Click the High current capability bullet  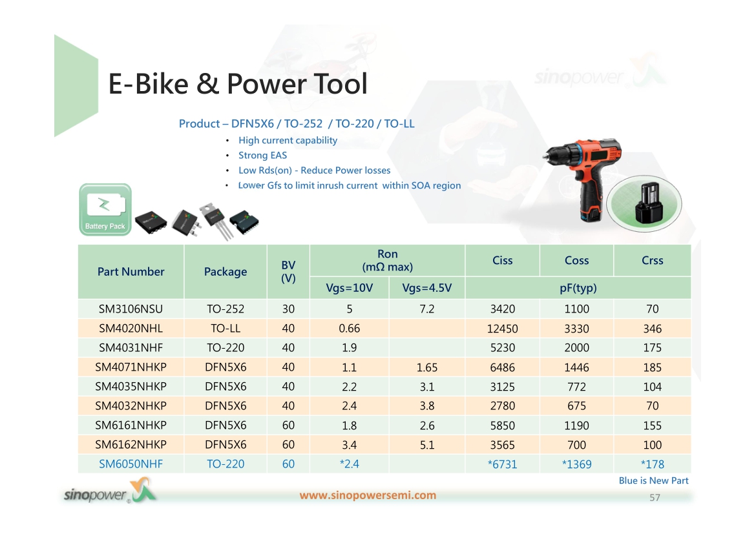coord(288,140)
